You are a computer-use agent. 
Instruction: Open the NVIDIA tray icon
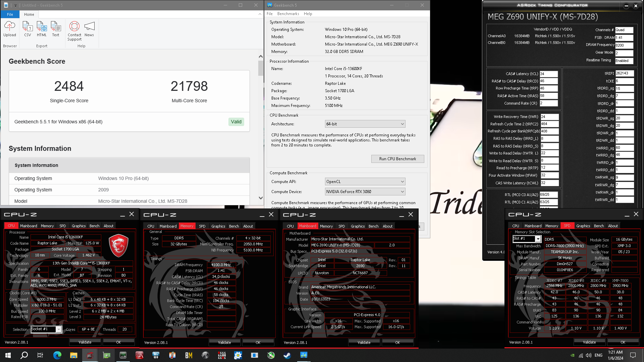click(x=573, y=355)
